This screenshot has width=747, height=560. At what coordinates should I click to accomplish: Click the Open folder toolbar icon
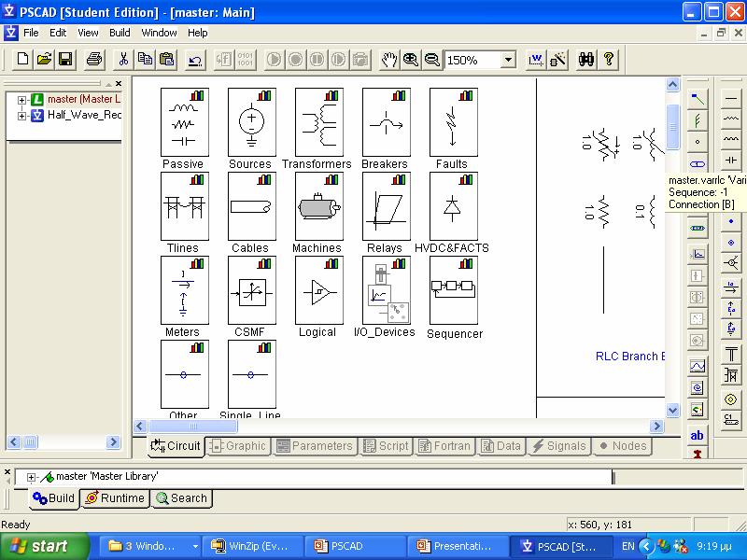(44, 60)
